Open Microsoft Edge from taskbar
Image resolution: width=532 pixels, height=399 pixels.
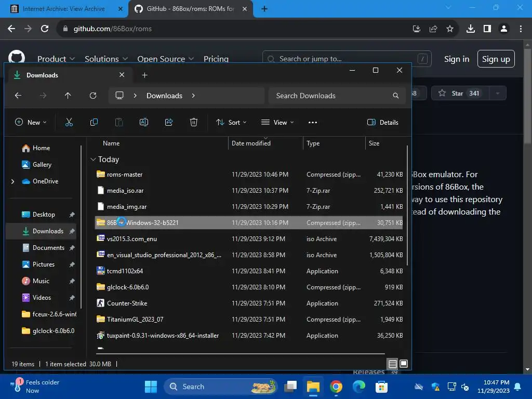358,387
